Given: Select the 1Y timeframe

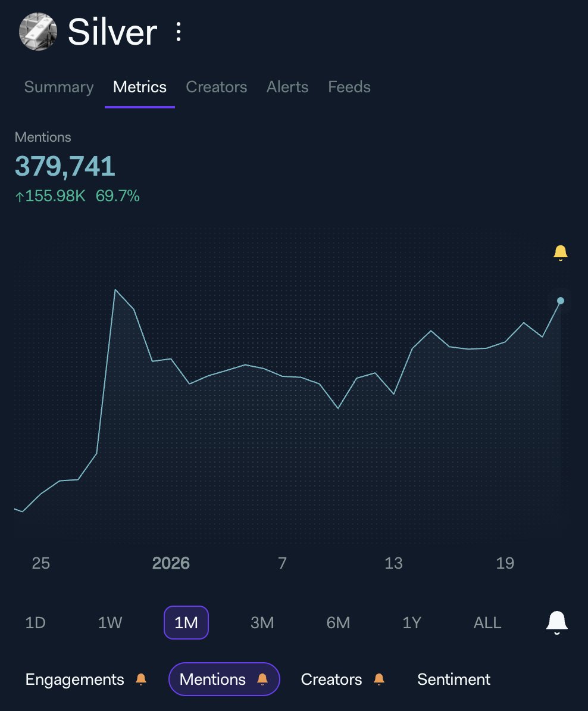Looking at the screenshot, I should tap(412, 622).
